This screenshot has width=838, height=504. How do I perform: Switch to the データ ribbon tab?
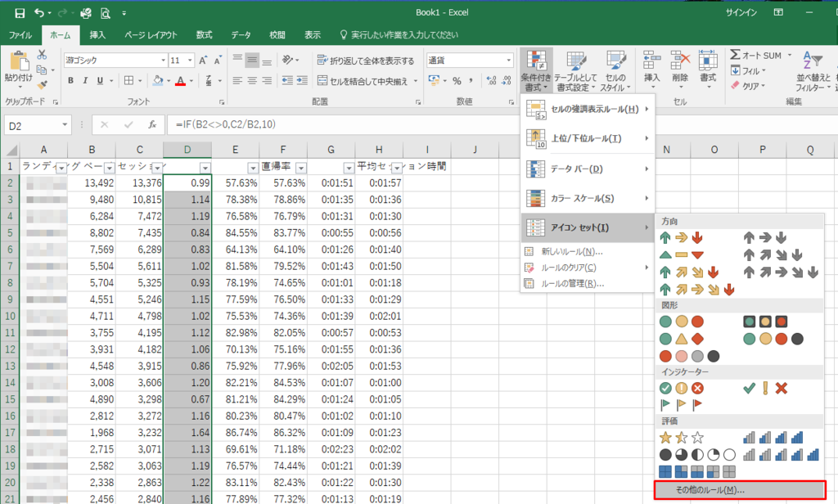(x=241, y=35)
